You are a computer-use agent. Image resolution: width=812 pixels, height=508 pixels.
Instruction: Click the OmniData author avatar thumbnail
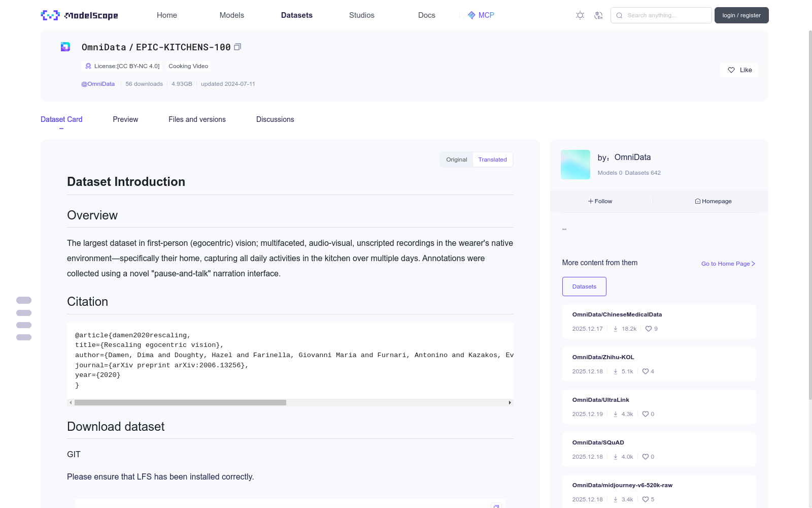(x=576, y=165)
